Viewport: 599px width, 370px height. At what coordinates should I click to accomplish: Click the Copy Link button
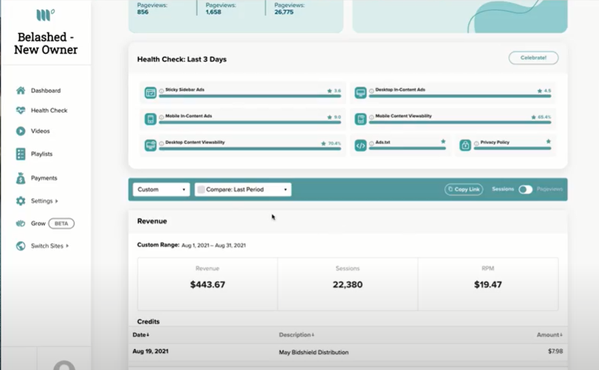(x=463, y=189)
